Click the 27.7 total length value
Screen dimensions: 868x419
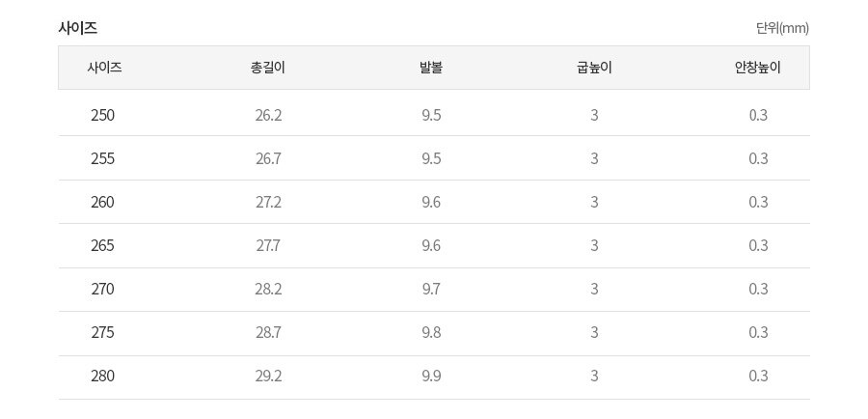[268, 245]
